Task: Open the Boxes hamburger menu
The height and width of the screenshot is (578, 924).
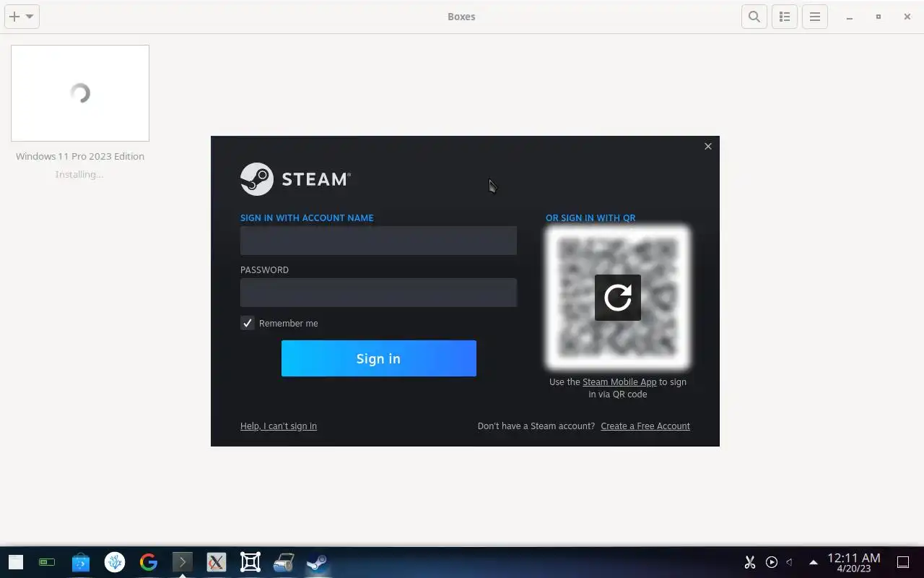Action: (815, 17)
